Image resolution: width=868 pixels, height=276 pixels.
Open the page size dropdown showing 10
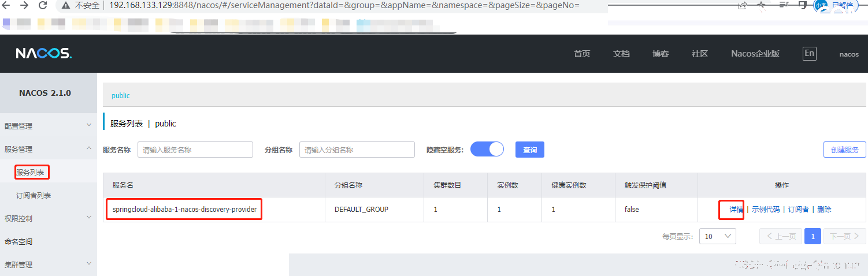pos(717,236)
